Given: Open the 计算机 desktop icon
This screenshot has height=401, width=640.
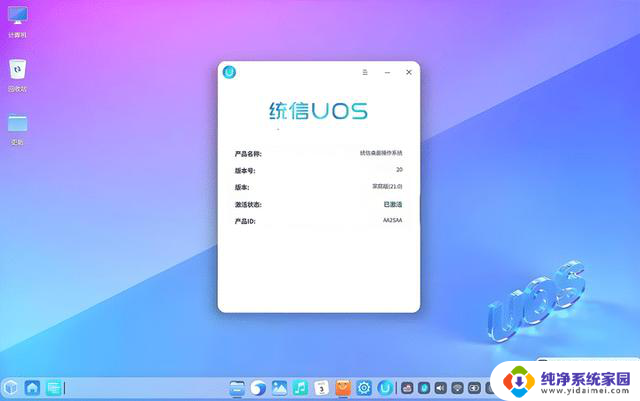Looking at the screenshot, I should [x=18, y=17].
